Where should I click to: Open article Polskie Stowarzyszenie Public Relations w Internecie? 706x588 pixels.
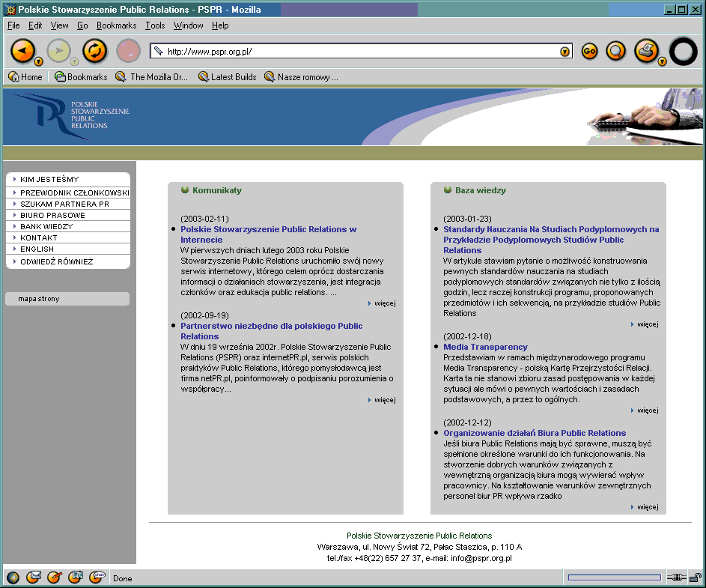click(268, 234)
